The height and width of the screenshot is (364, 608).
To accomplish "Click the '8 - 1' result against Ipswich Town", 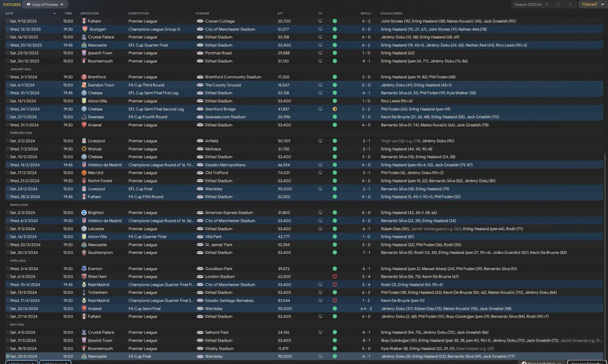I will pyautogui.click(x=366, y=340).
